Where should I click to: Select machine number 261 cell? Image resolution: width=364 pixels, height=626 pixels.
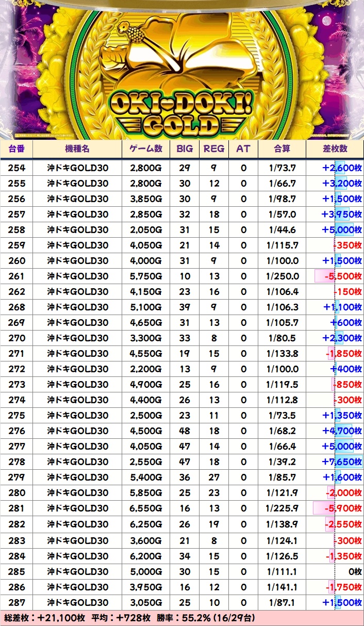pyautogui.click(x=16, y=276)
